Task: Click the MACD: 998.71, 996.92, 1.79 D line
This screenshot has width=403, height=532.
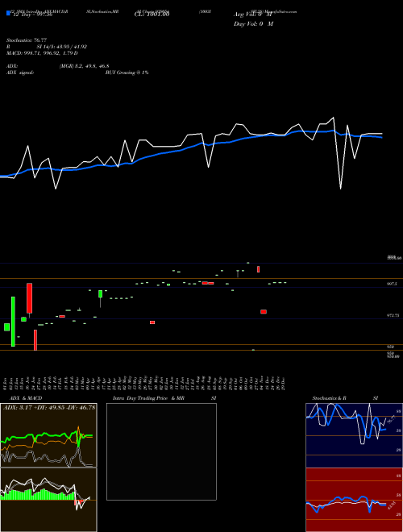Action: [42, 53]
